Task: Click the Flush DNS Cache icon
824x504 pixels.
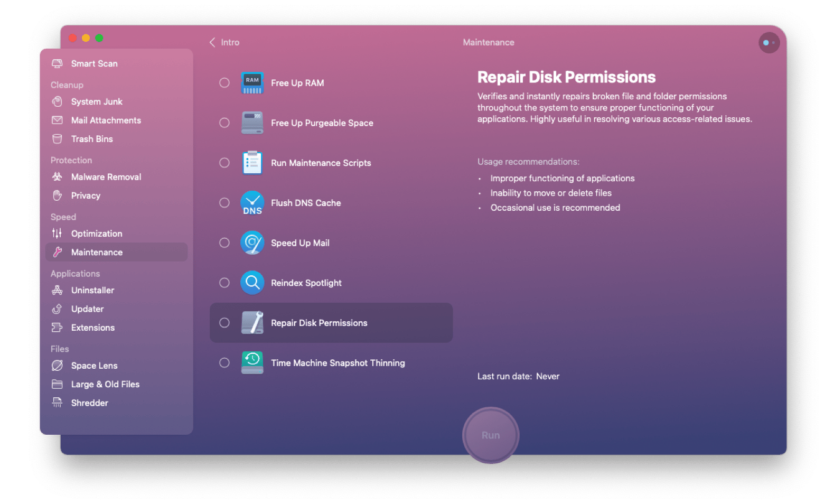Action: point(252,203)
